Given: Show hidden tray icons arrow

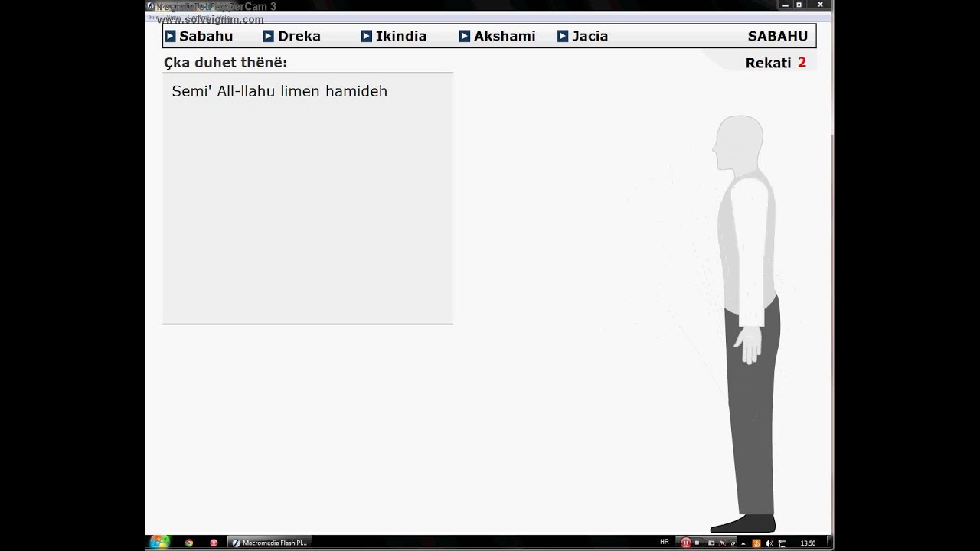Looking at the screenshot, I should 743,543.
